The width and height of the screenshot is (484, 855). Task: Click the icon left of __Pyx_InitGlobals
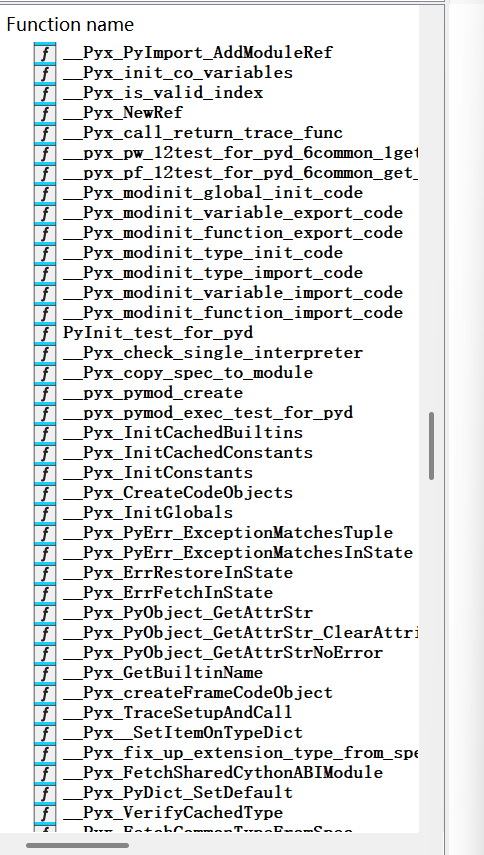coord(45,513)
